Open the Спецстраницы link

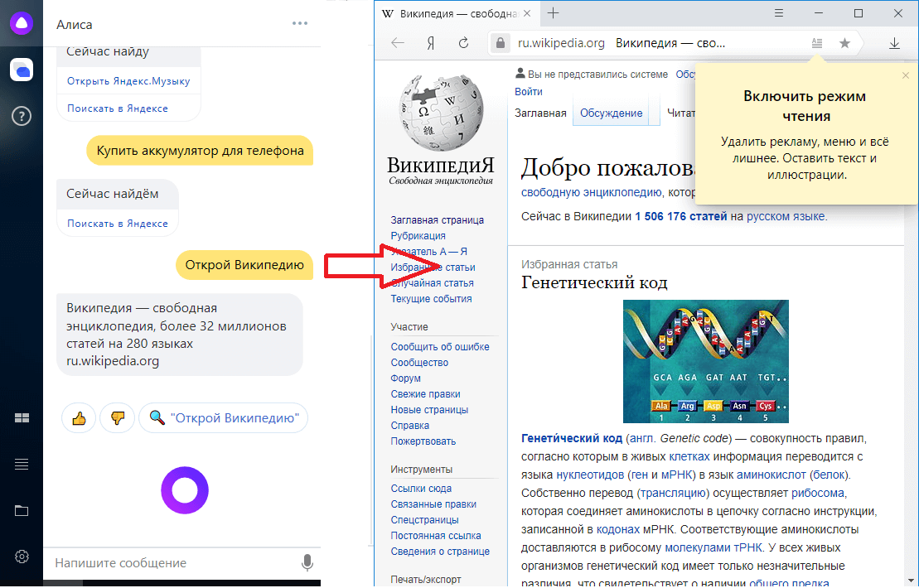tap(425, 520)
